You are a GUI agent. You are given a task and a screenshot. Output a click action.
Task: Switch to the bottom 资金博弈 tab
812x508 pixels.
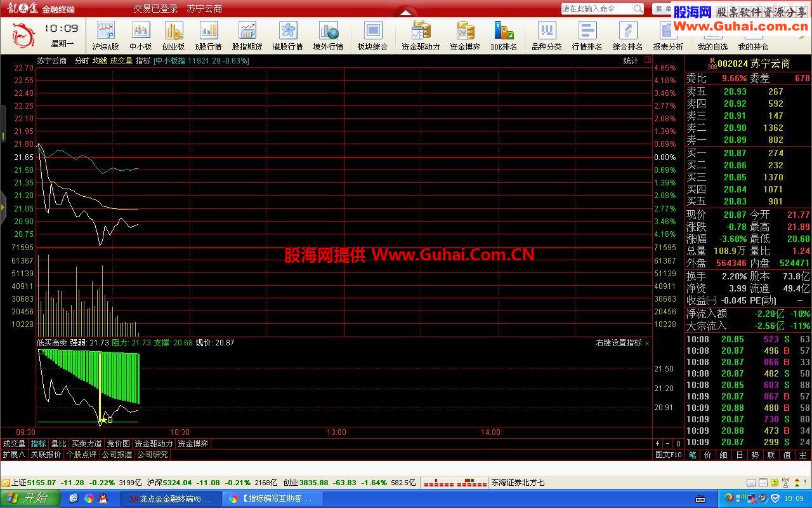[193, 444]
